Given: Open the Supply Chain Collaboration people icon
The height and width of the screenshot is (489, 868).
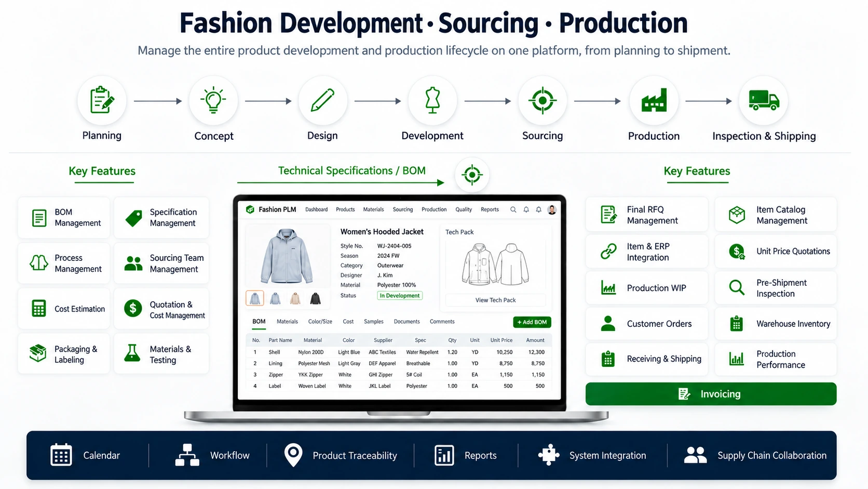Looking at the screenshot, I should coord(696,455).
